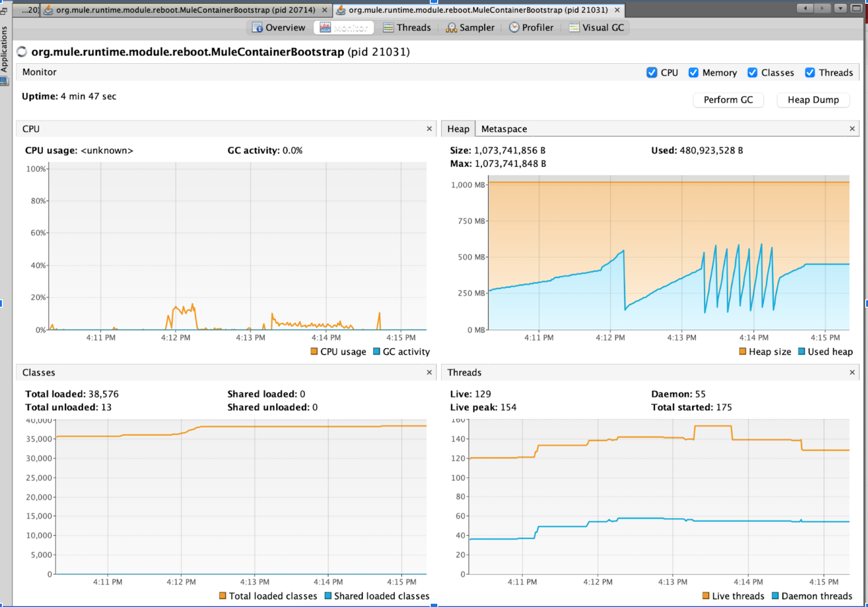This screenshot has height=607, width=868.
Task: Click the Heap size legend swatch
Action: click(x=742, y=351)
